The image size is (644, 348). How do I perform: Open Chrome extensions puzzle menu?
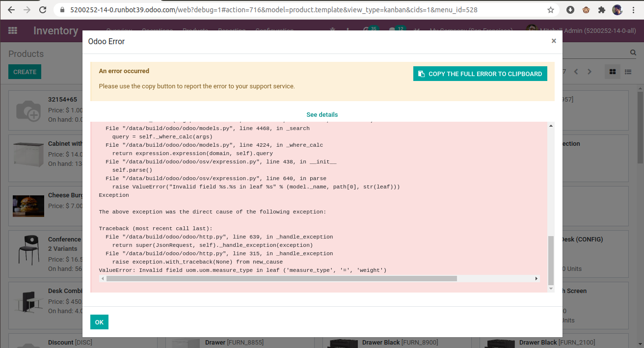[x=601, y=10]
